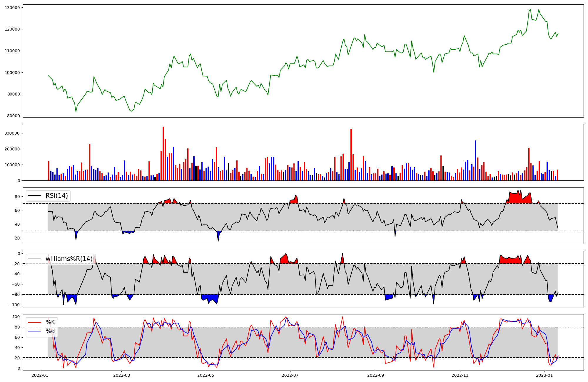Click the 2022-05 x-axis date label
This screenshot has height=382, width=588.
(x=206, y=375)
